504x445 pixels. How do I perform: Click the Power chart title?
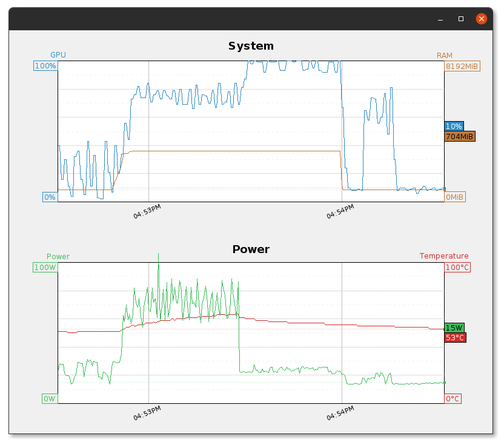point(251,249)
